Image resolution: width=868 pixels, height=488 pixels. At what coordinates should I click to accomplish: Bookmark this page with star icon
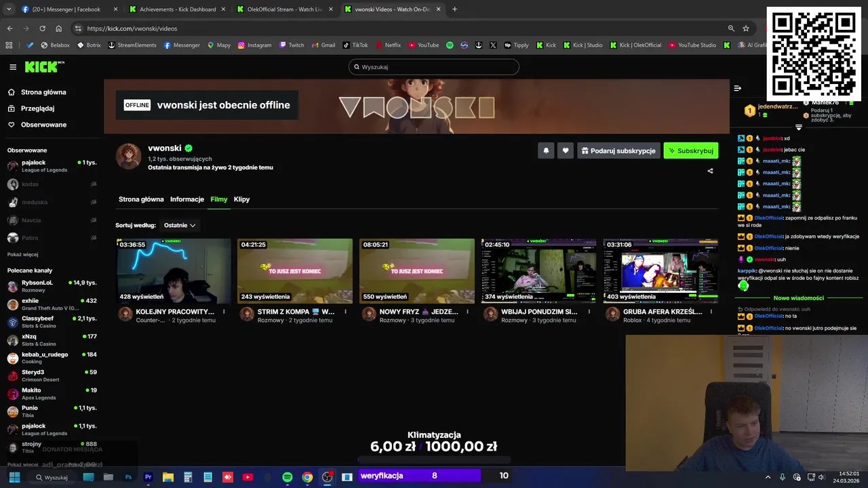click(746, 28)
